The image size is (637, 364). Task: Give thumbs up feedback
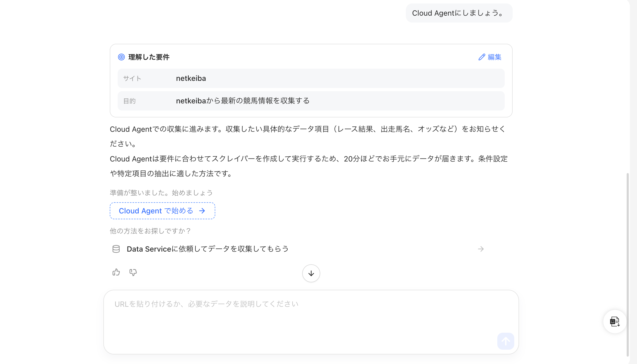pyautogui.click(x=116, y=272)
